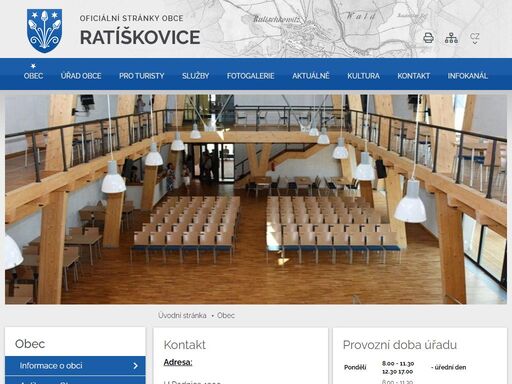The image size is (512, 384).
Task: Click the Adresa: label
Action: click(178, 362)
